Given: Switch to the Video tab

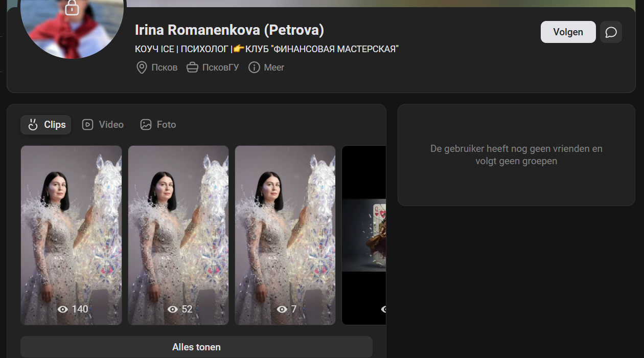Looking at the screenshot, I should [x=103, y=125].
